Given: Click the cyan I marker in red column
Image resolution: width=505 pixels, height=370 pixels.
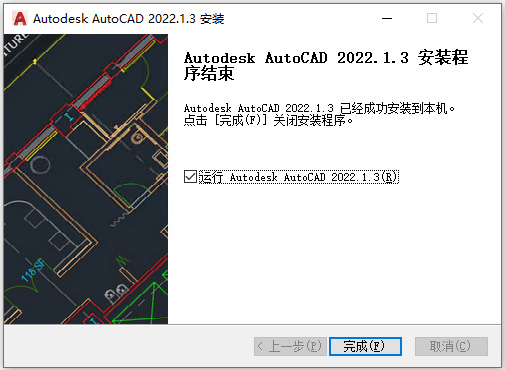Looking at the screenshot, I should (x=68, y=117).
